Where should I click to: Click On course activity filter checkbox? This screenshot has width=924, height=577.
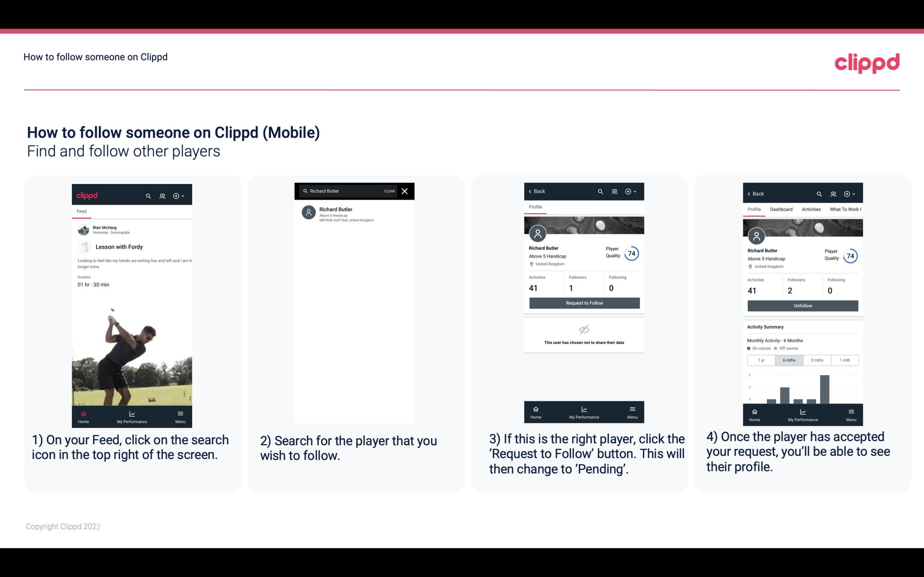coord(748,348)
